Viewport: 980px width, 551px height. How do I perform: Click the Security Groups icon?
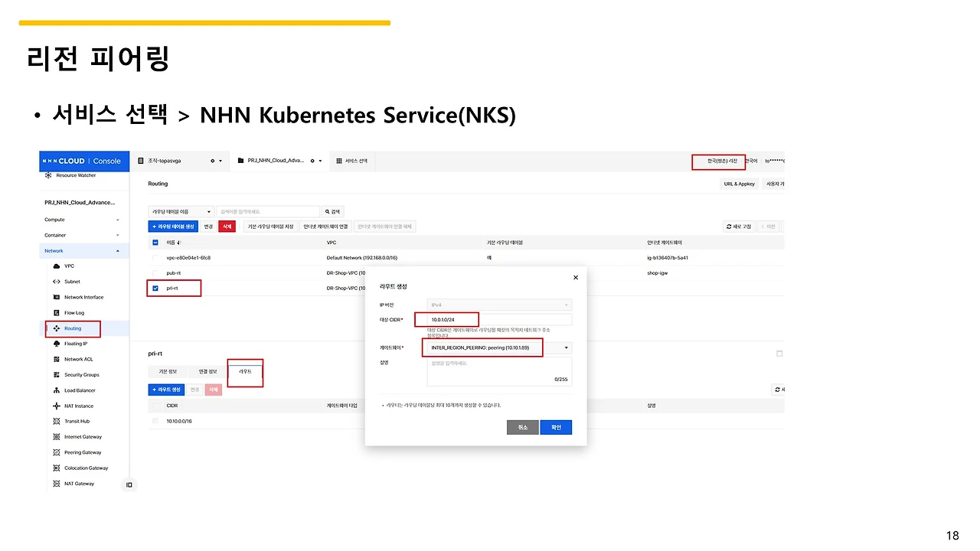pos(57,375)
